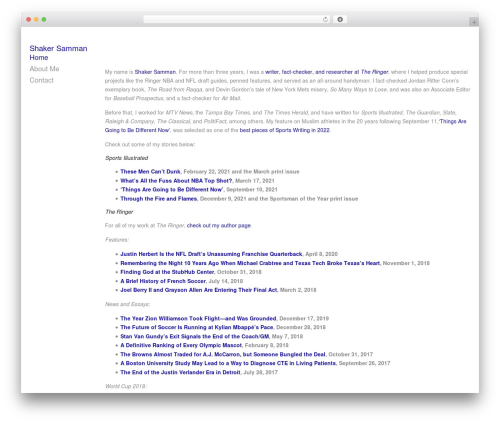500x423 pixels.
Task: Open Joel Berry II and Grayson Allen article
Action: click(199, 290)
